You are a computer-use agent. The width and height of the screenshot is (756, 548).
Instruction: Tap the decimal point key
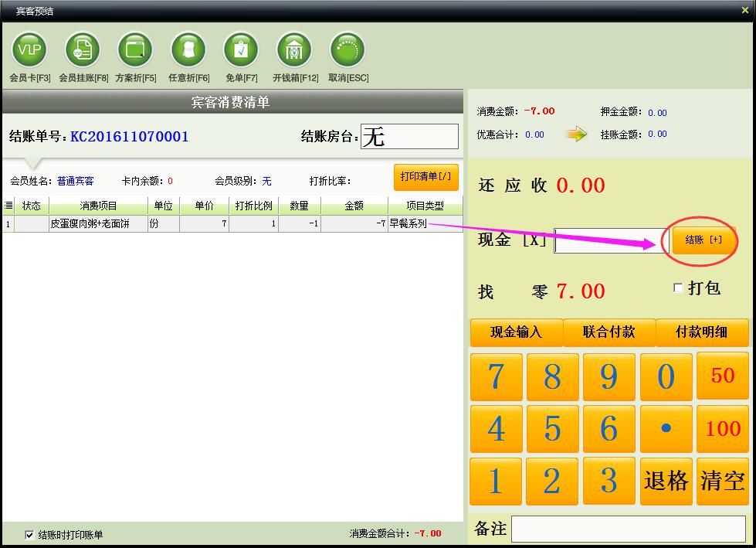pyautogui.click(x=666, y=429)
